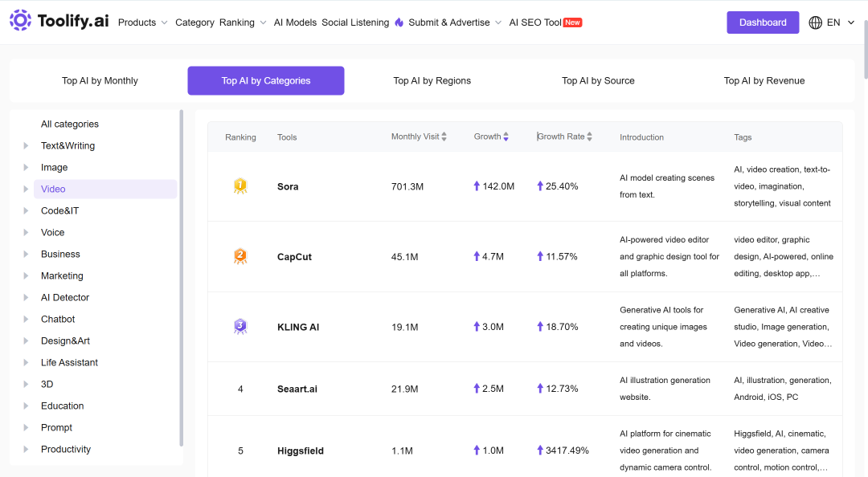This screenshot has width=868, height=477.
Task: Open the CapCut tool link
Action: (x=294, y=257)
